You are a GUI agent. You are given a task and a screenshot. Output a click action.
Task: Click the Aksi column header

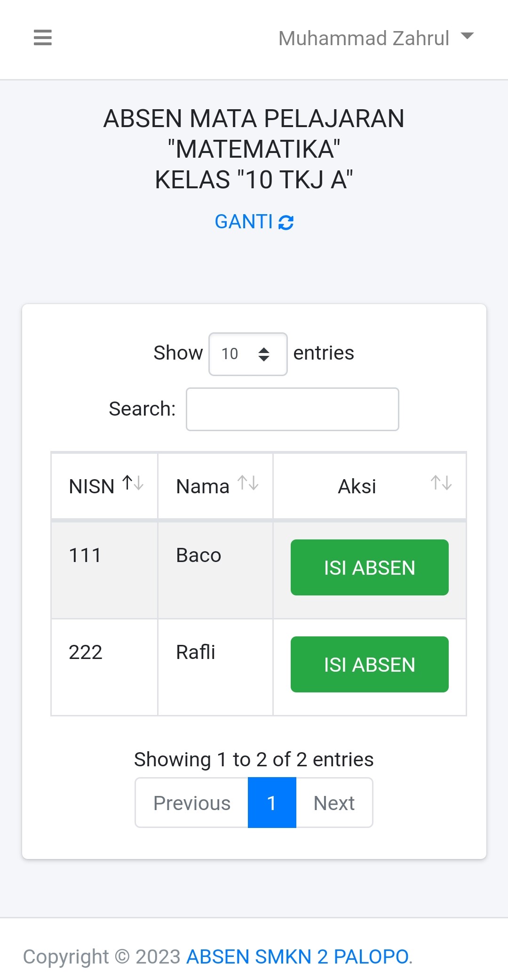coord(357,487)
